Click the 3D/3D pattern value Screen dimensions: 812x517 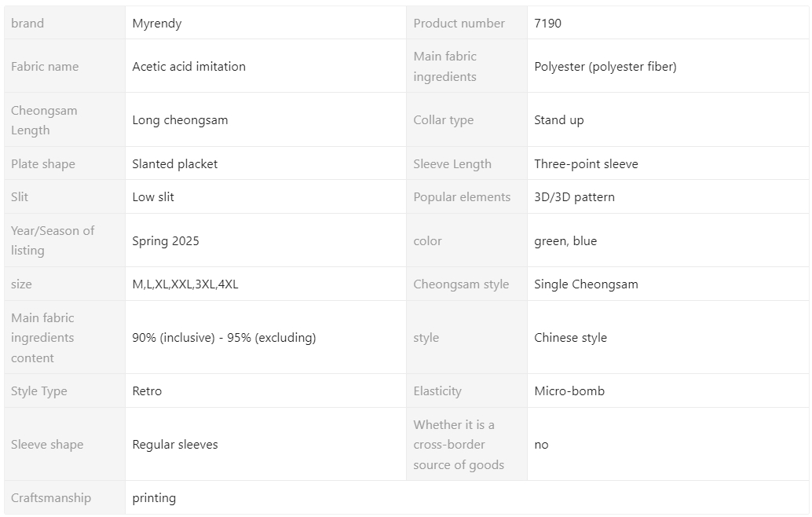click(574, 197)
